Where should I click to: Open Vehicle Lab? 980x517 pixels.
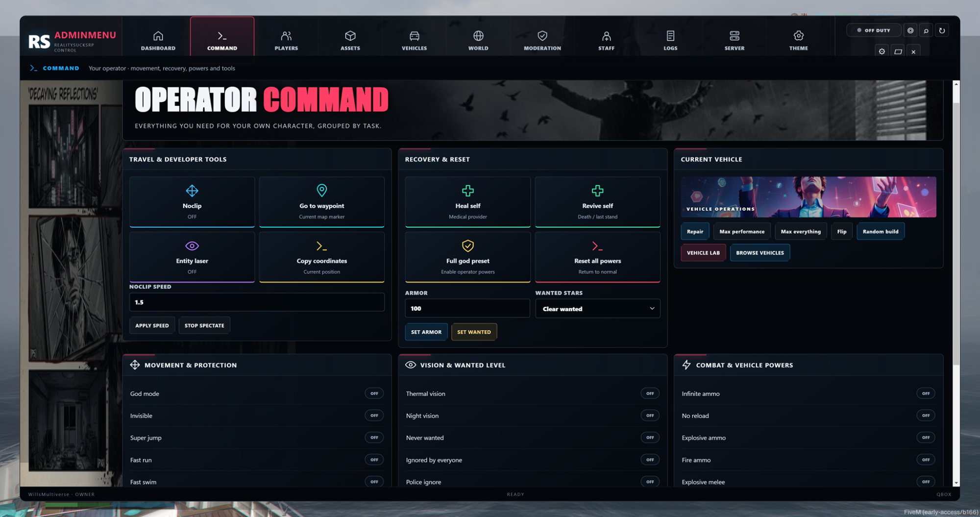click(x=703, y=253)
